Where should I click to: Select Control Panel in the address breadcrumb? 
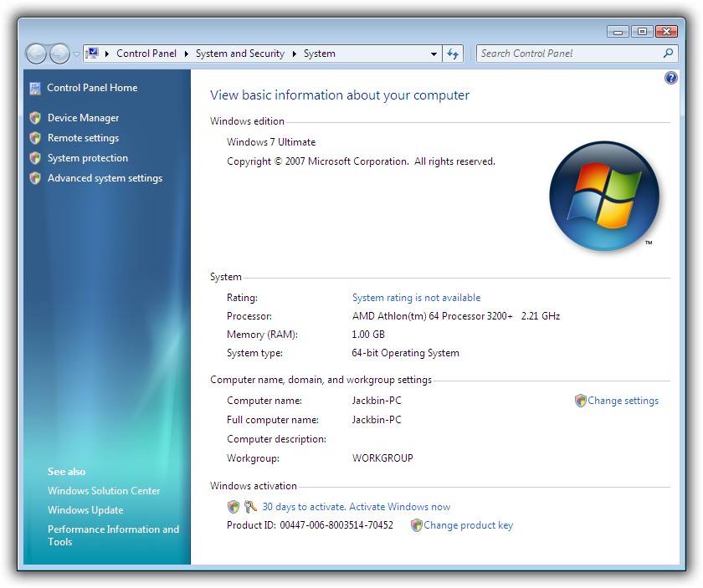tap(146, 54)
